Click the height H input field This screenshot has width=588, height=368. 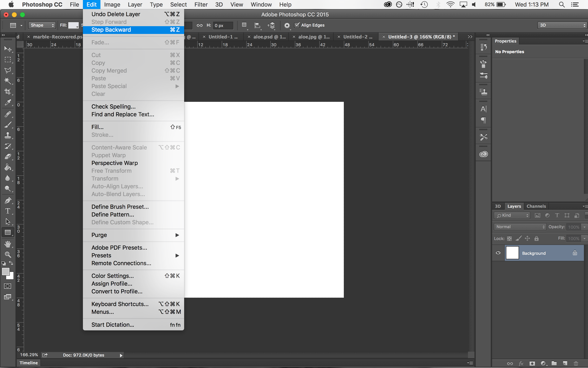[223, 25]
